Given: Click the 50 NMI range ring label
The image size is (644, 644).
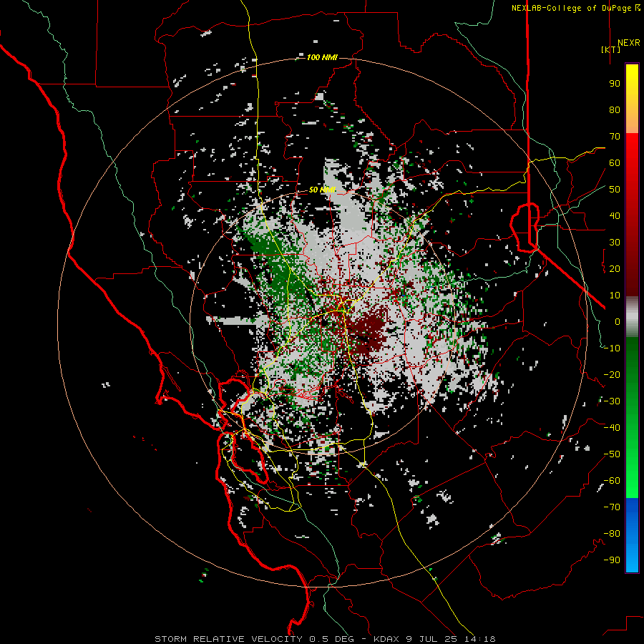Looking at the screenshot, I should 323,190.
